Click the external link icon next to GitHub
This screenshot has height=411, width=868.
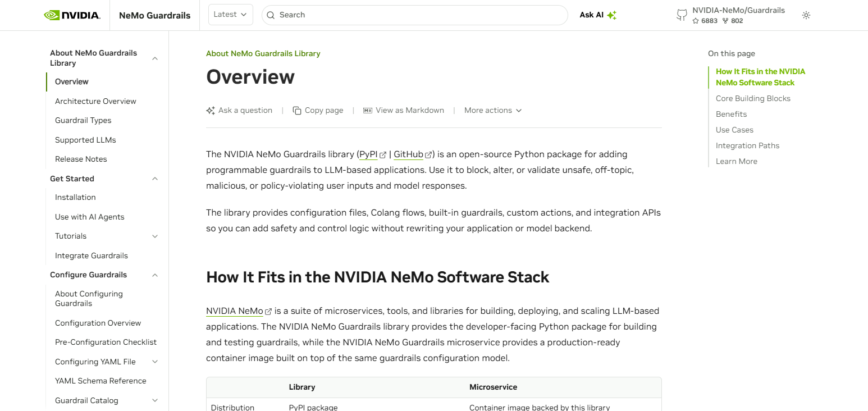tap(428, 155)
